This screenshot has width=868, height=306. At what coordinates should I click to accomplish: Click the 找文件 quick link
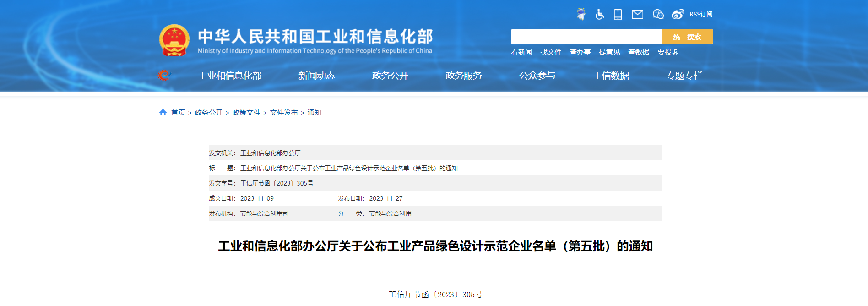(x=551, y=52)
